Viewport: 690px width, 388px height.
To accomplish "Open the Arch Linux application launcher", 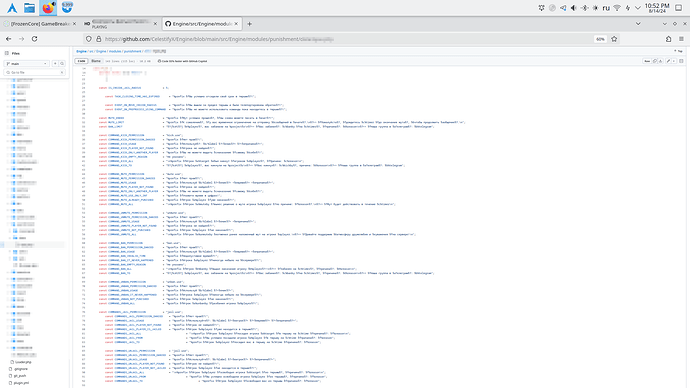I will coord(12,7).
